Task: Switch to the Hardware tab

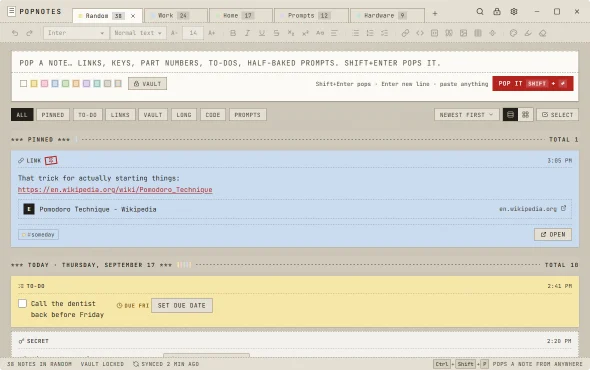Action: point(388,15)
